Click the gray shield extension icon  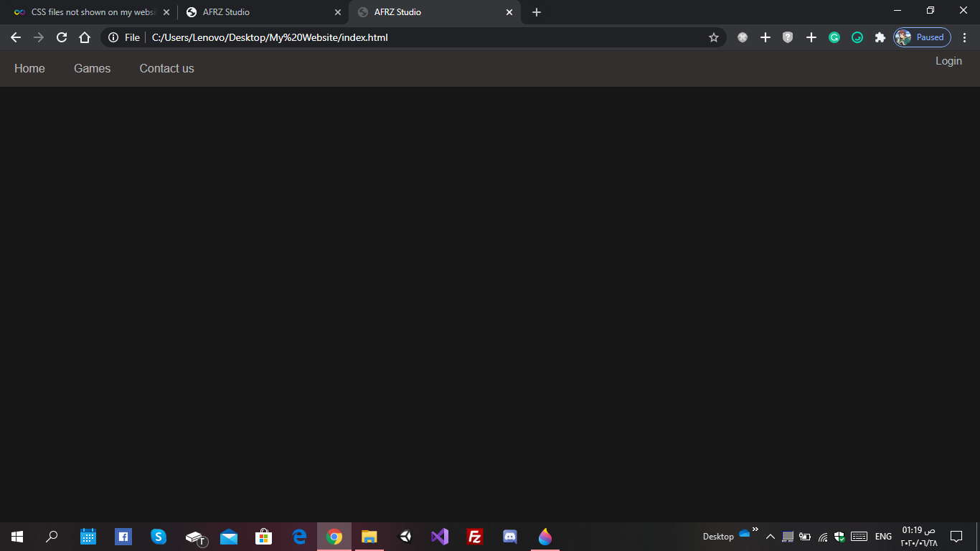[788, 37]
